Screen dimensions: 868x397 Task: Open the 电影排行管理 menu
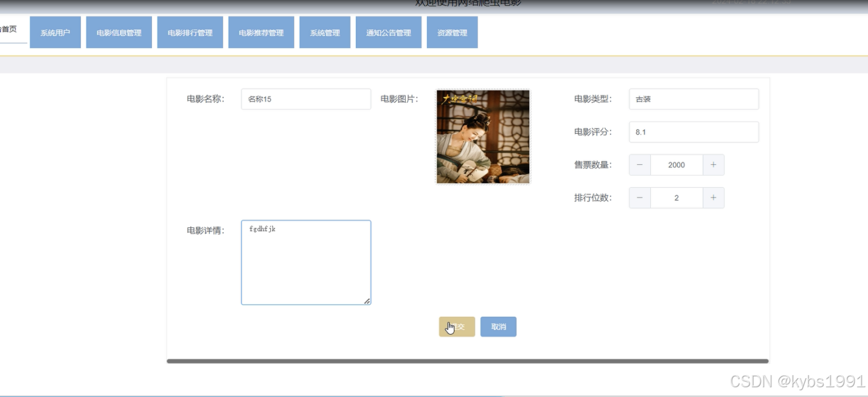pos(190,32)
